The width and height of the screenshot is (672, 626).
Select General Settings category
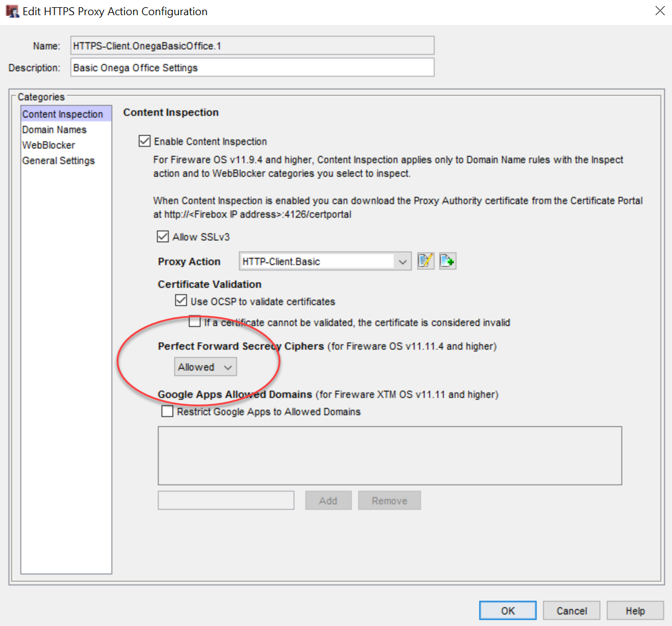66,161
